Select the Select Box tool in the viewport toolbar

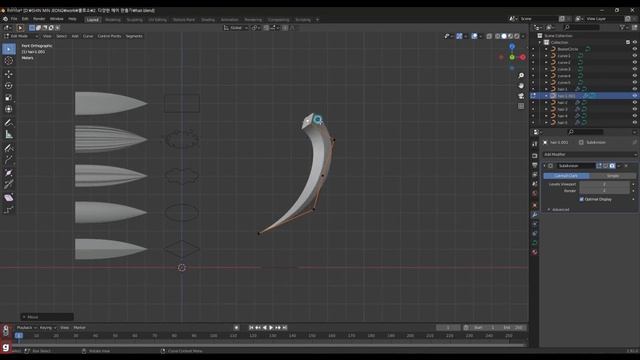point(9,49)
